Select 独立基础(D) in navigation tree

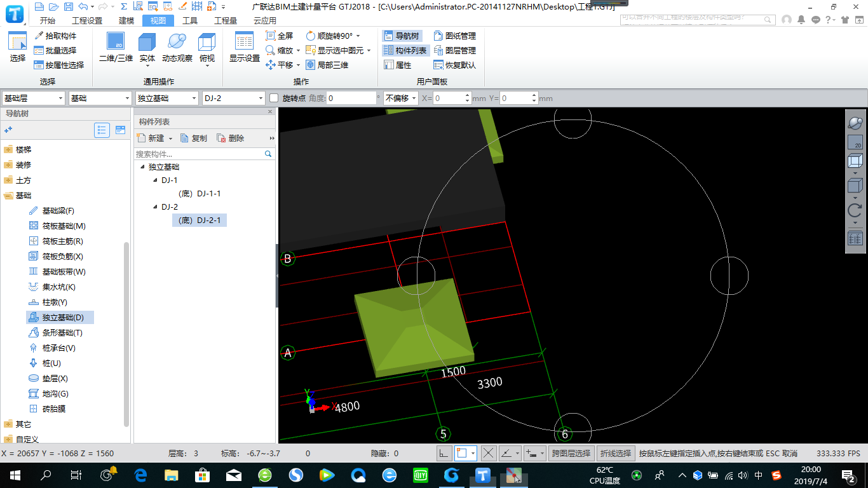(60, 317)
